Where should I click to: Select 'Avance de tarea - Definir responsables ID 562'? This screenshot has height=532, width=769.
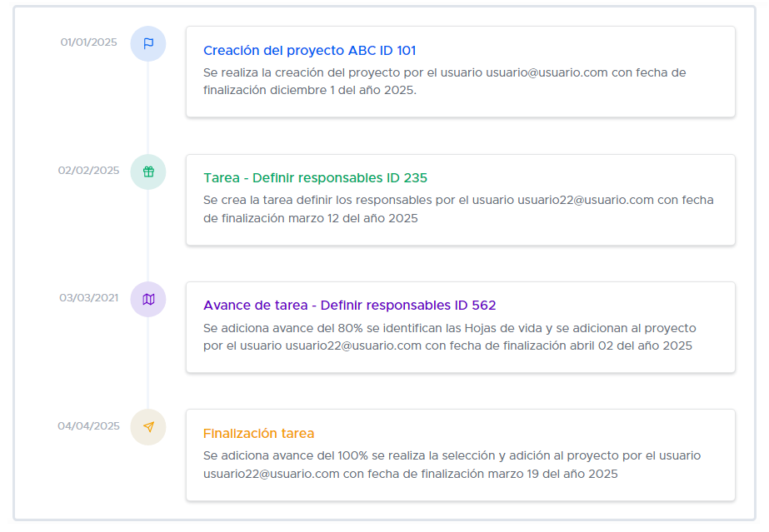click(349, 306)
